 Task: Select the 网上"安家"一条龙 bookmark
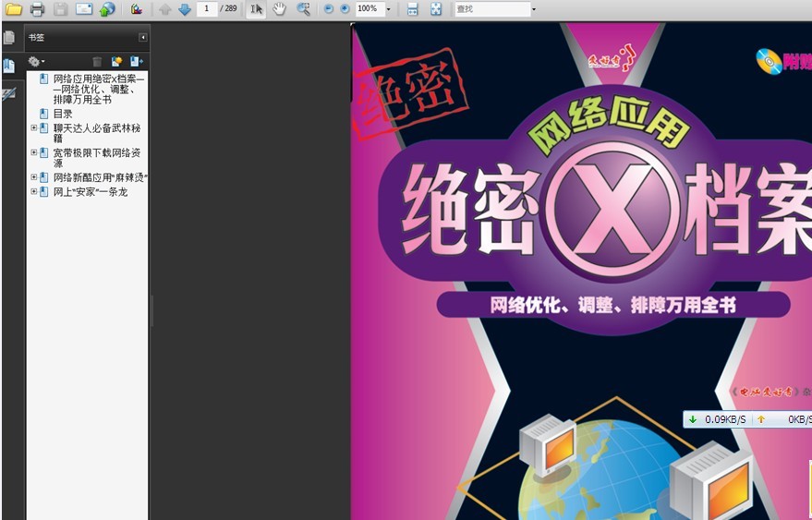[91, 191]
